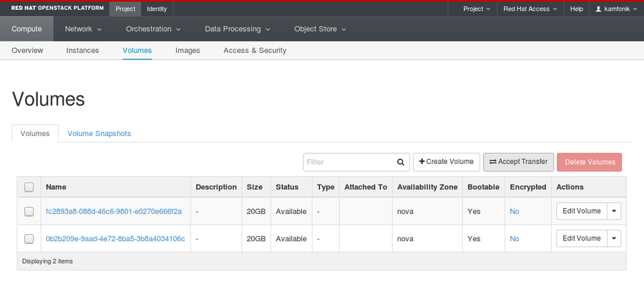Check the box for volume 0b2b209e-9aad-4e72-8ba5-3b8a4034106c
This screenshot has height=282, width=644.
coord(29,239)
